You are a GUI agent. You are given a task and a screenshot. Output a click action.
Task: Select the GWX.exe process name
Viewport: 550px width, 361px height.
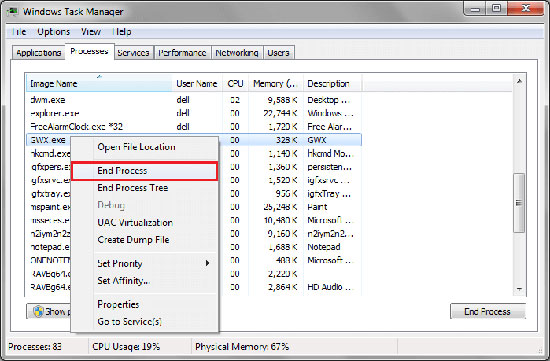[x=48, y=140]
